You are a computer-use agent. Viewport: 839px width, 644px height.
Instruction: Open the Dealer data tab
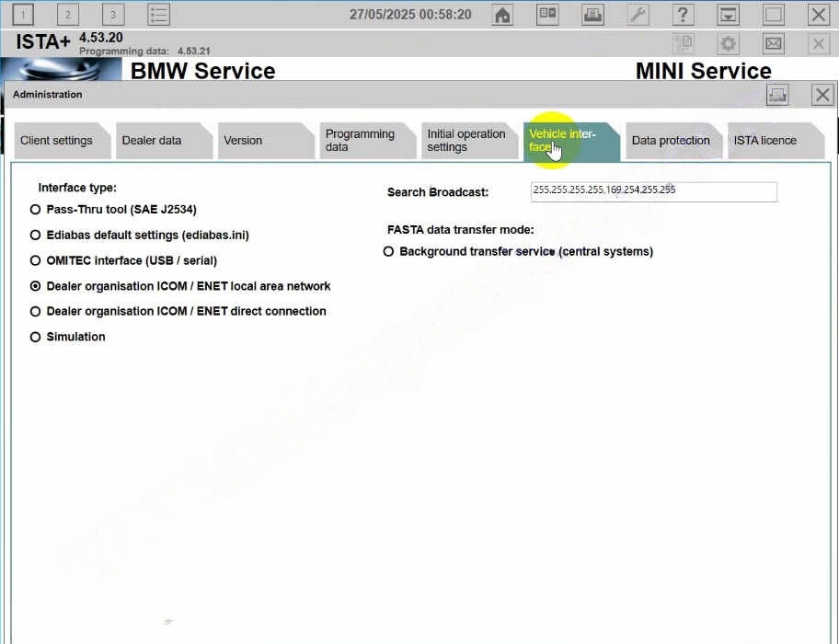click(164, 141)
